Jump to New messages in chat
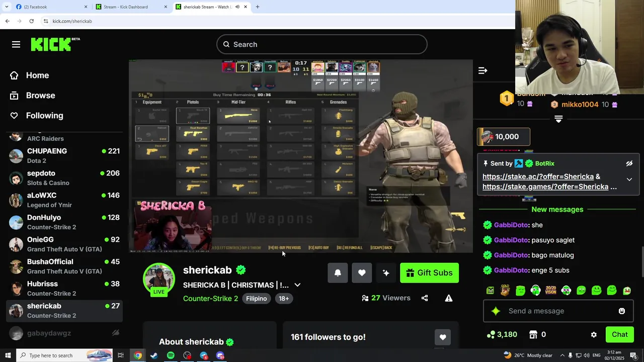Viewport: 644px width, 362px height. pos(557,210)
